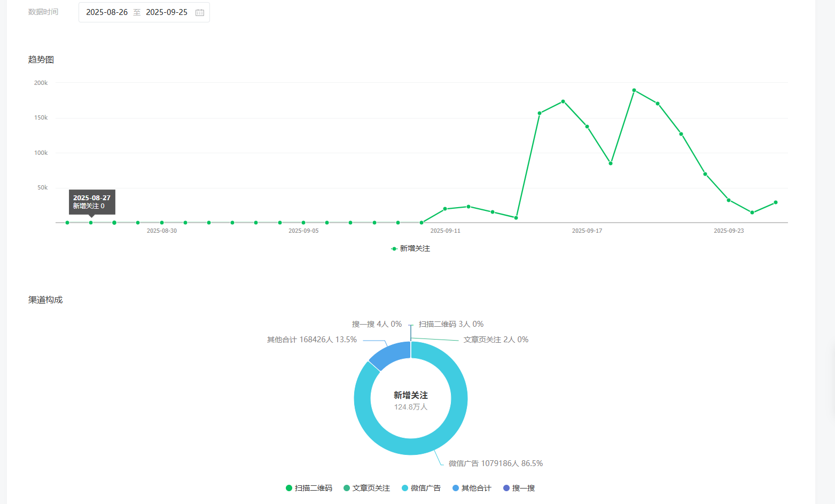This screenshot has height=504, width=835.
Task: Click x-axis label 2025-08-30
Action: point(162,231)
